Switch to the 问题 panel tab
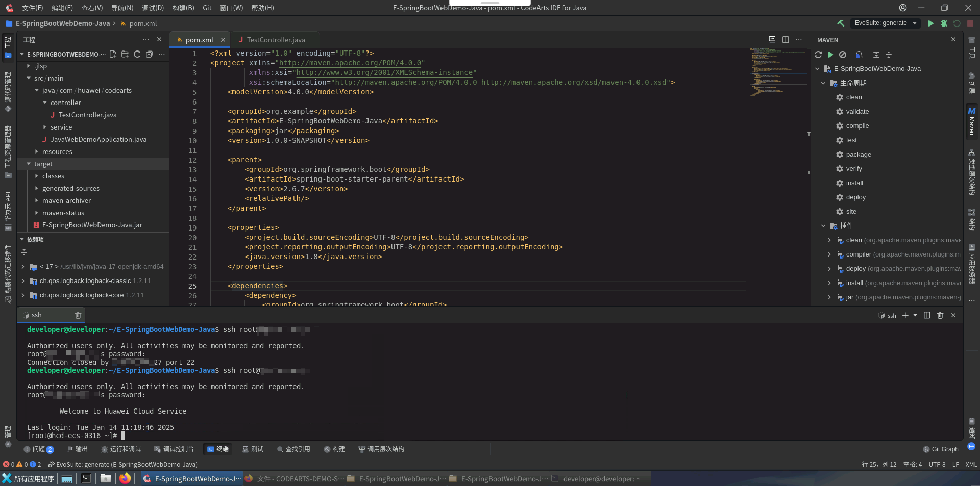This screenshot has width=980, height=486. [x=38, y=449]
